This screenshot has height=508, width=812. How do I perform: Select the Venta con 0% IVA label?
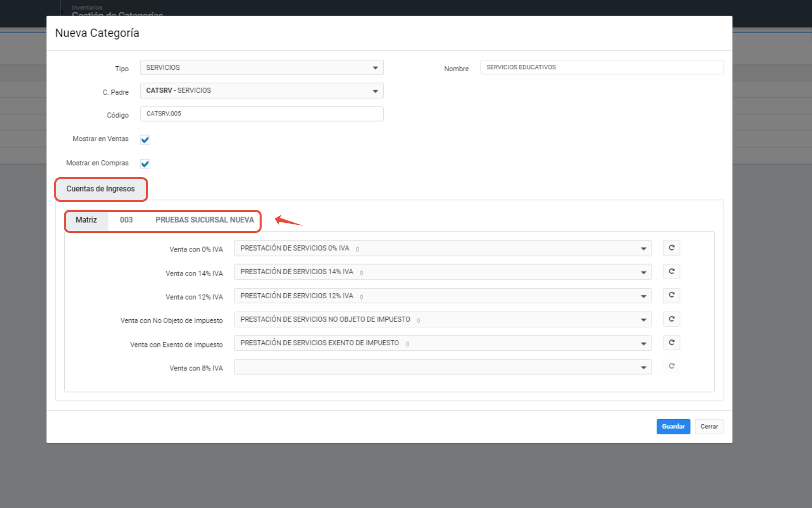coord(196,249)
